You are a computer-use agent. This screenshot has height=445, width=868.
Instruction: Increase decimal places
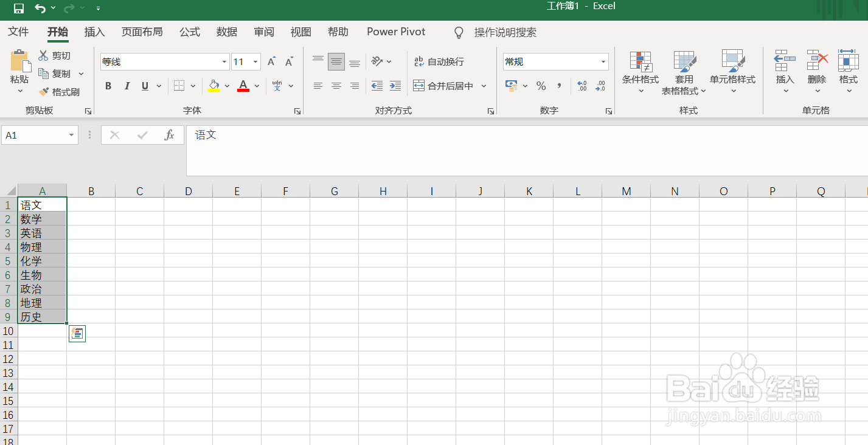[582, 86]
